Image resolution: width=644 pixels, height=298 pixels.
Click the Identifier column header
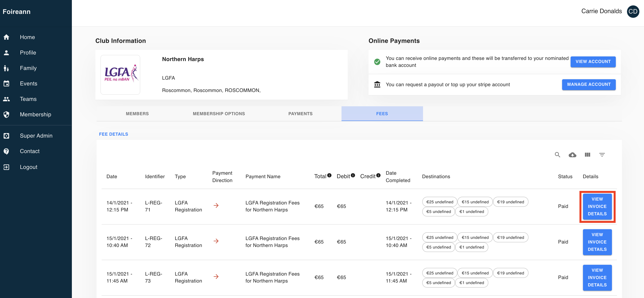[x=155, y=177]
